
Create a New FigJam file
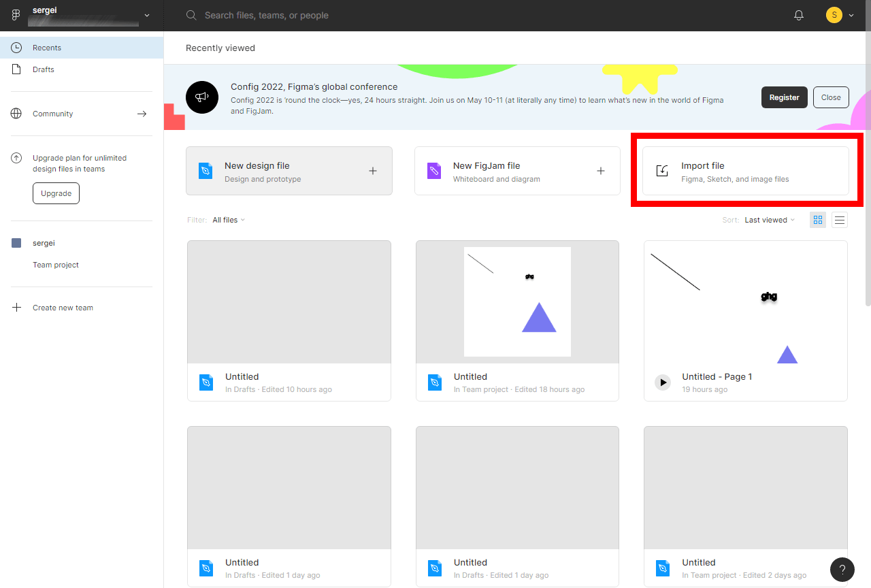(x=517, y=171)
